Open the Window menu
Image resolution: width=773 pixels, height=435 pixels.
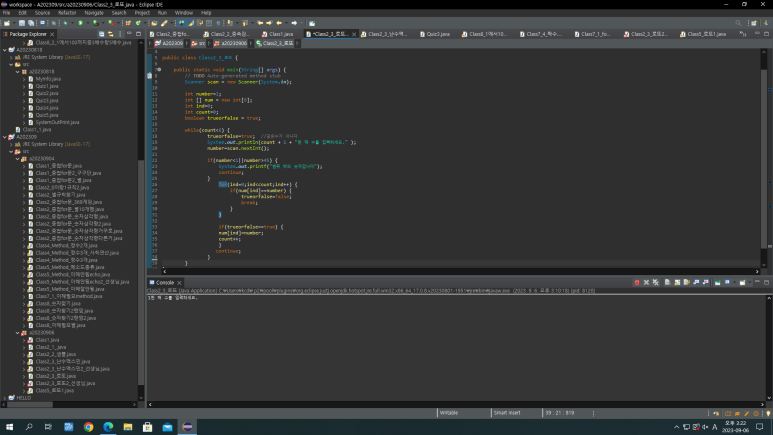coord(184,13)
